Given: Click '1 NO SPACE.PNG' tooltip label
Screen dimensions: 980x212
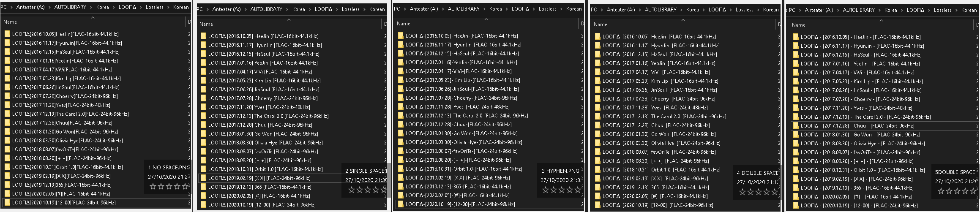Looking at the screenshot, I should 169,168.
